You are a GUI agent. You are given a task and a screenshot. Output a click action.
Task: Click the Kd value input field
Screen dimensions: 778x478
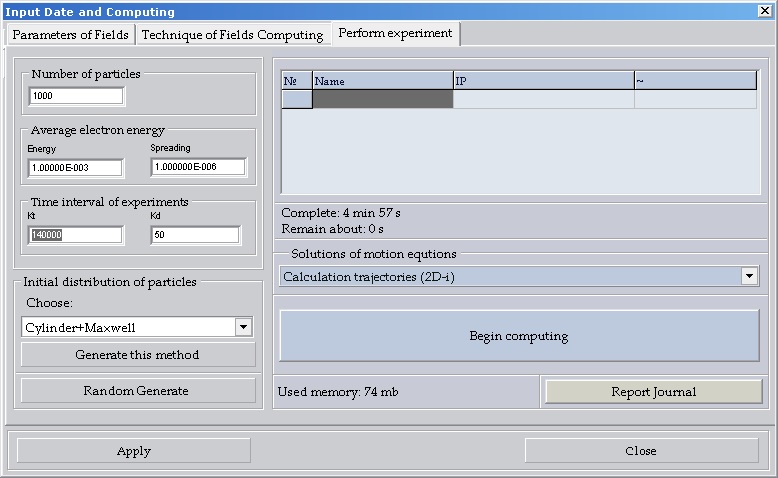[195, 235]
